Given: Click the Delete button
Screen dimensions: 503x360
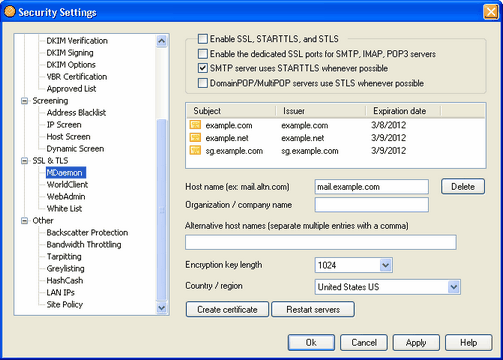Looking at the screenshot, I should [x=463, y=187].
